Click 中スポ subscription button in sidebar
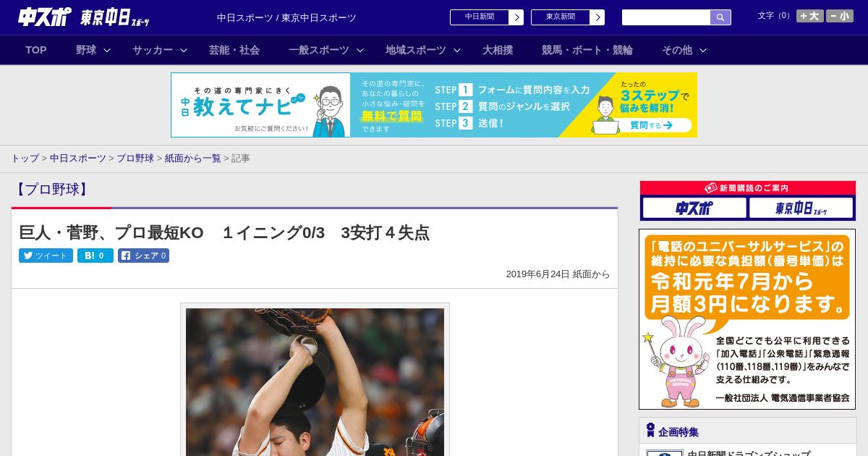 [694, 208]
